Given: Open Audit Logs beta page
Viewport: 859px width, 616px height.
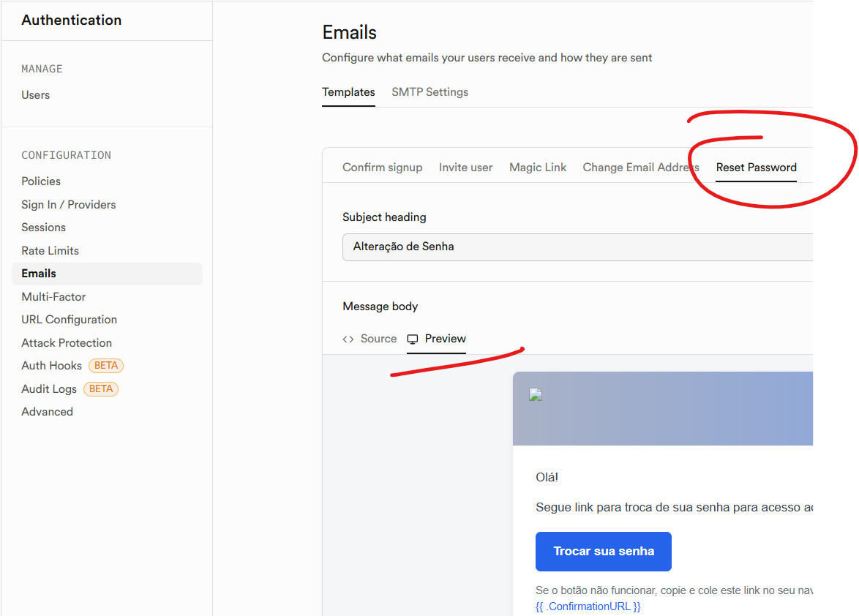Looking at the screenshot, I should coord(49,389).
